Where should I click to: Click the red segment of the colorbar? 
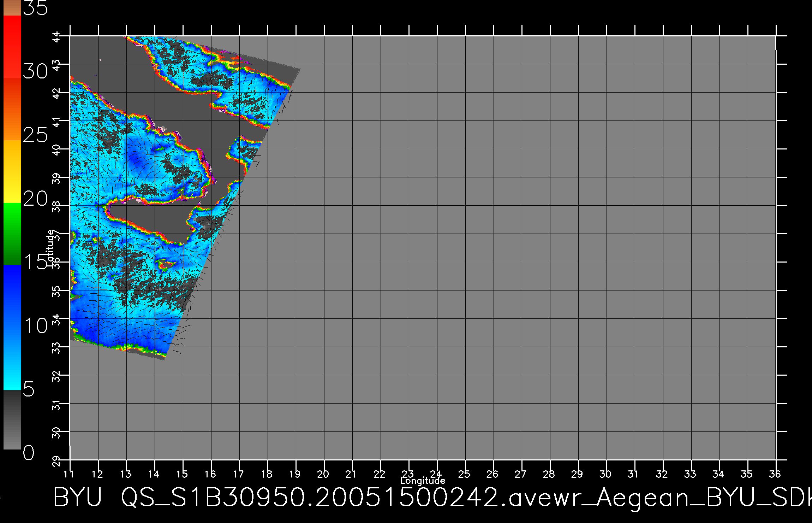click(x=12, y=47)
